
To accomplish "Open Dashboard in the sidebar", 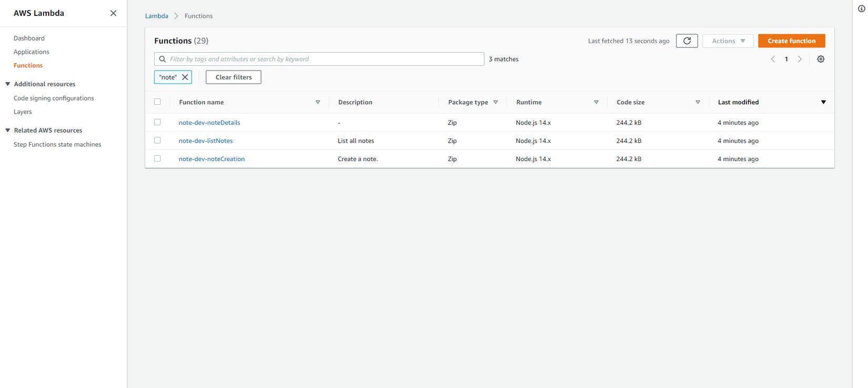I will point(29,38).
